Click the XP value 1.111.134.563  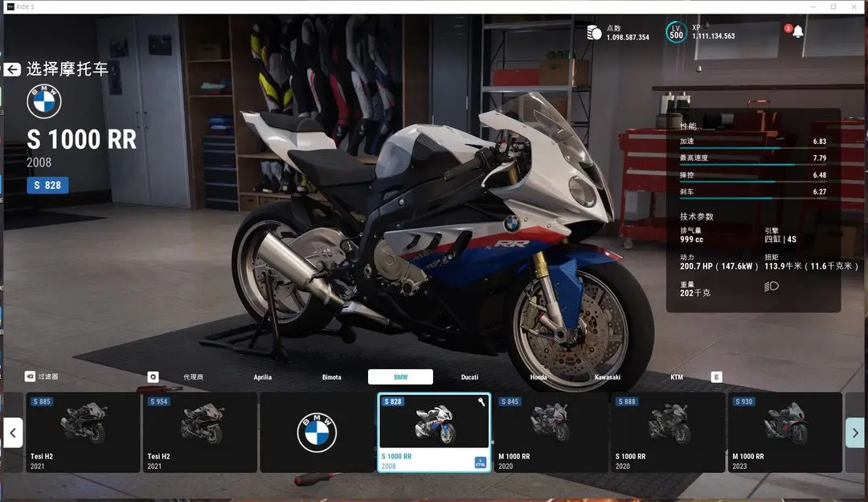click(714, 36)
